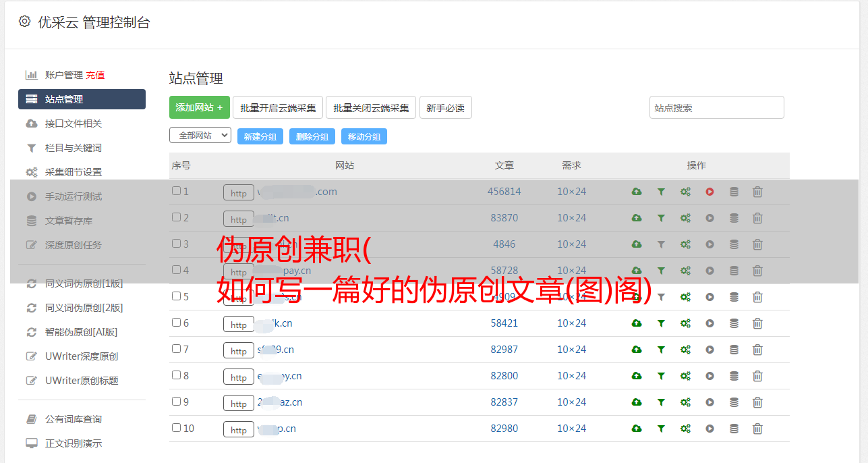This screenshot has height=463, width=868.
Task: Open collection settings gears icon in row 1
Action: 685,192
